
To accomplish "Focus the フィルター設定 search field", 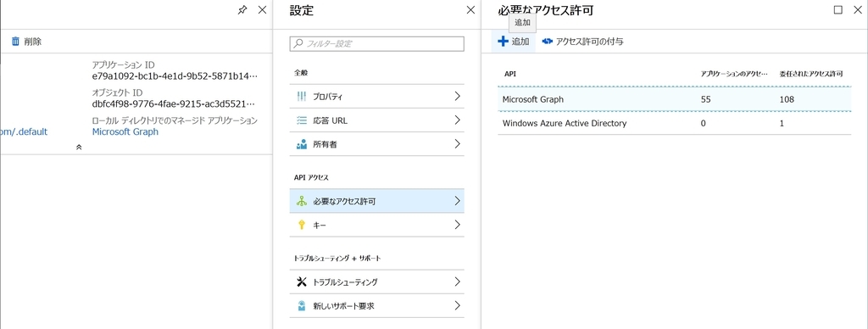I will [377, 44].
